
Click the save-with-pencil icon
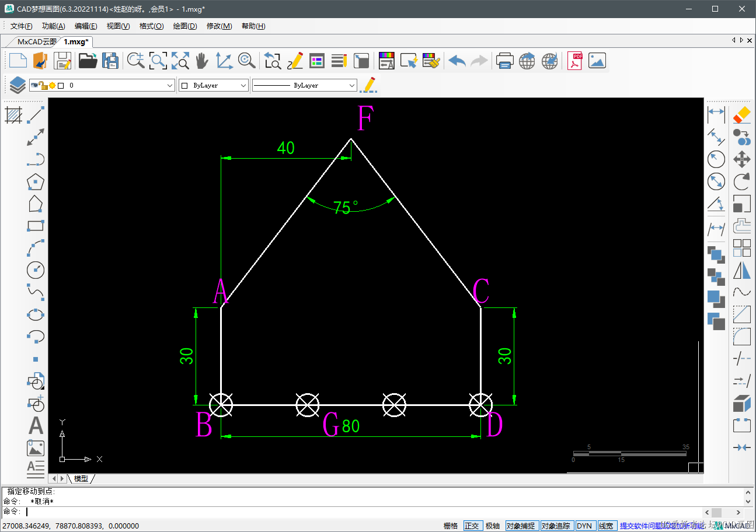(62, 61)
